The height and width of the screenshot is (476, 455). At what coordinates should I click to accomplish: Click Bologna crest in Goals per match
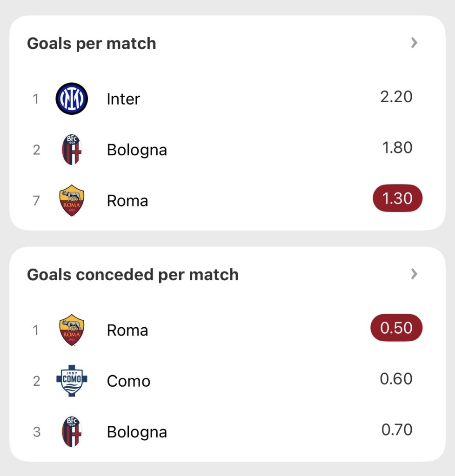(x=72, y=150)
